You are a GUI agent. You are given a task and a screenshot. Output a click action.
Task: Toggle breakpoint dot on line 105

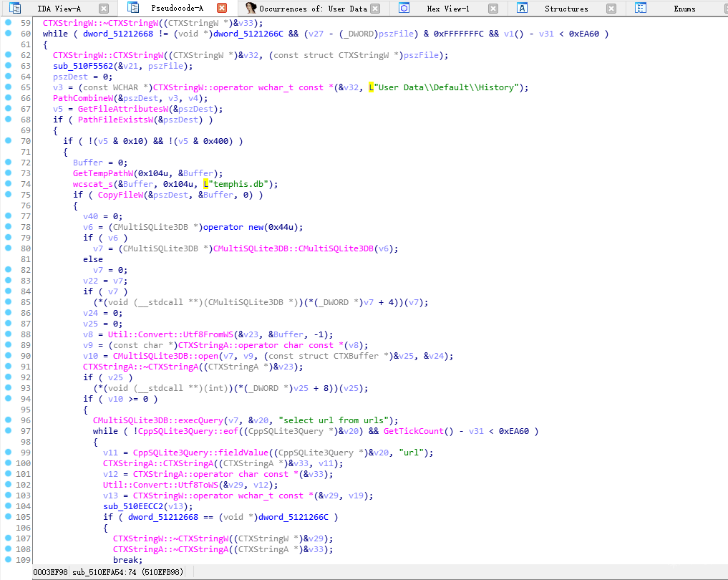click(8, 516)
